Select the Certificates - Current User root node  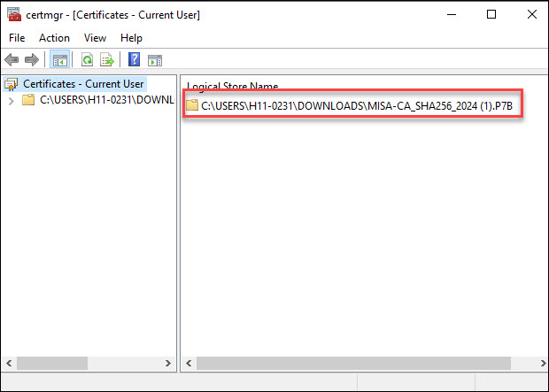coord(82,84)
